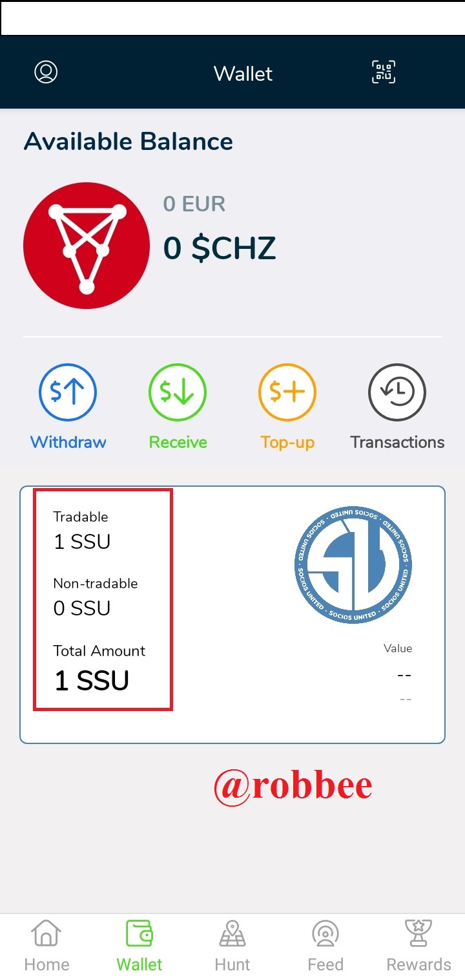Tap the orange Top-up circle icon

(x=287, y=392)
